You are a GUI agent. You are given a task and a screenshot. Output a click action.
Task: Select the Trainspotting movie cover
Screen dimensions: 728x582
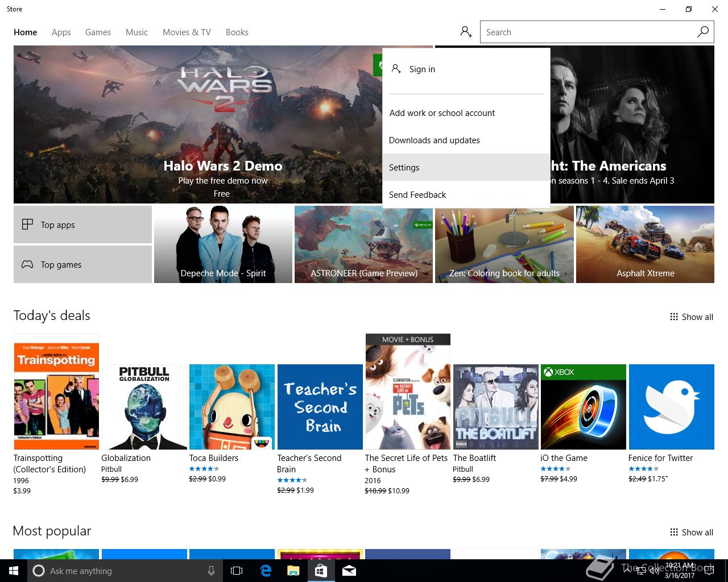coord(56,392)
